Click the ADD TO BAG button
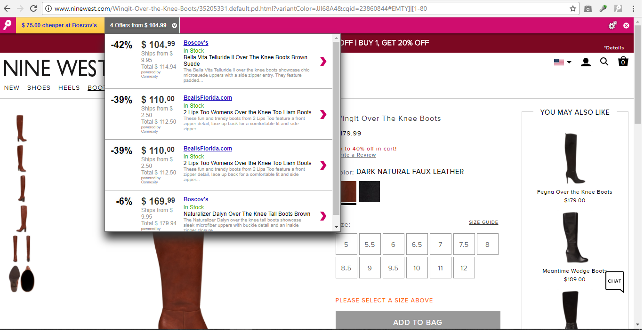This screenshot has height=332, width=644. (418, 322)
